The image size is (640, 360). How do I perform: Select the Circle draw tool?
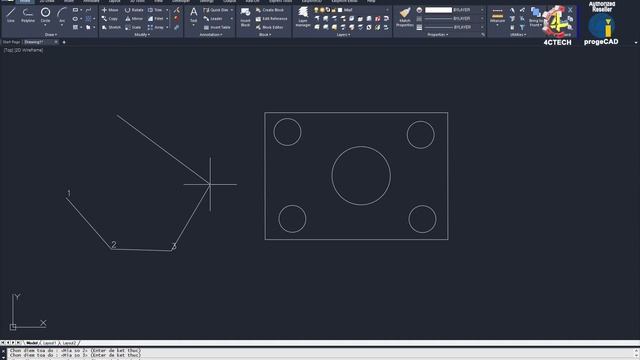[45, 15]
